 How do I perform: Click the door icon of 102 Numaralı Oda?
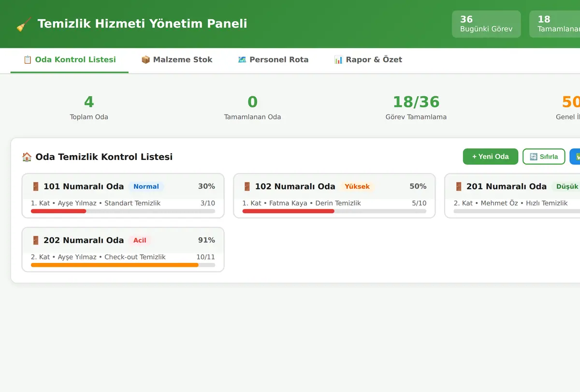247,187
